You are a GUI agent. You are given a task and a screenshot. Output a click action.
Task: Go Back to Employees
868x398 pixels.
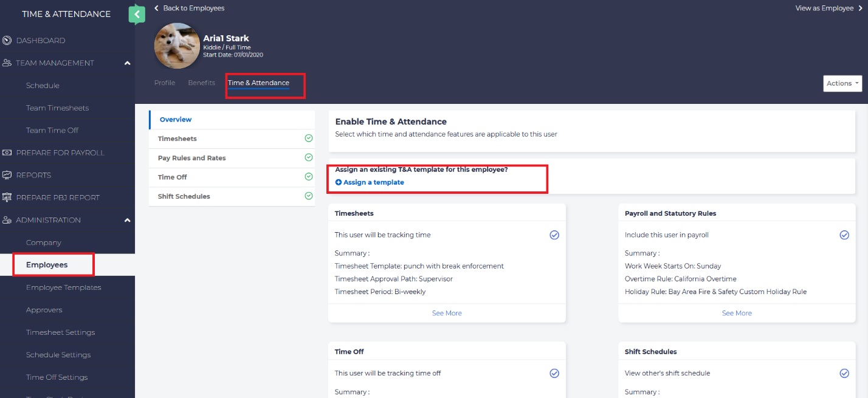pos(189,9)
